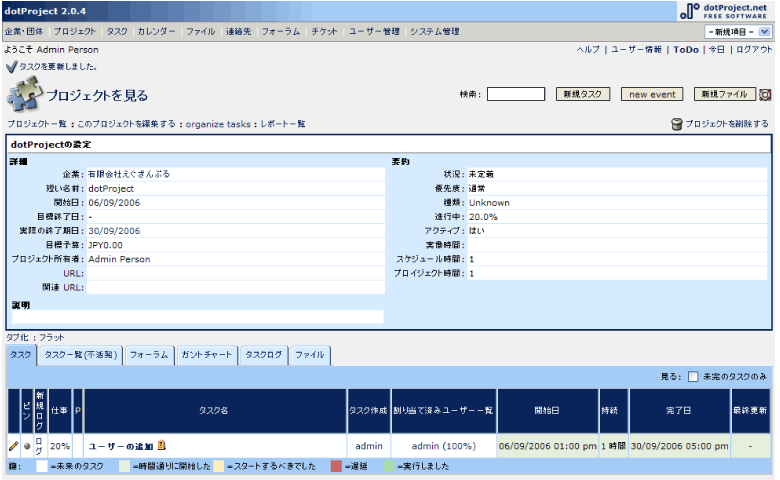This screenshot has height=480, width=780.
Task: Open the チケット menu
Action: click(x=324, y=31)
